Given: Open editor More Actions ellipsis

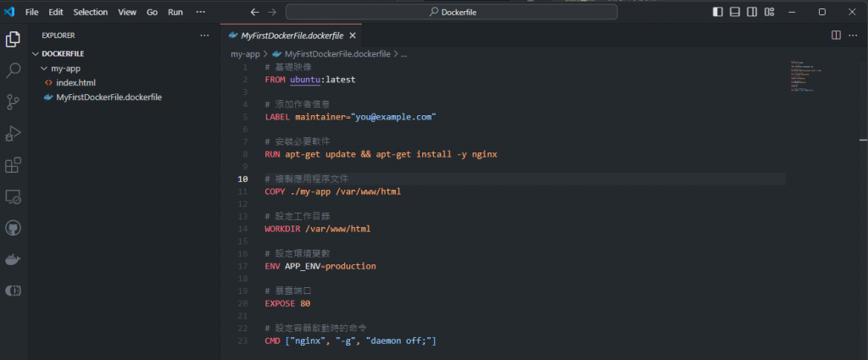Looking at the screenshot, I should [x=854, y=36].
